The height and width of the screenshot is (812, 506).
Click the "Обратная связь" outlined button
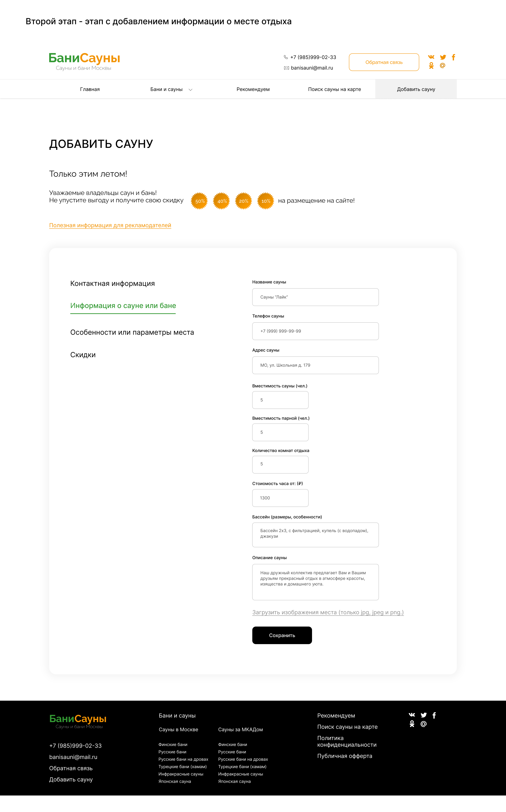(384, 62)
